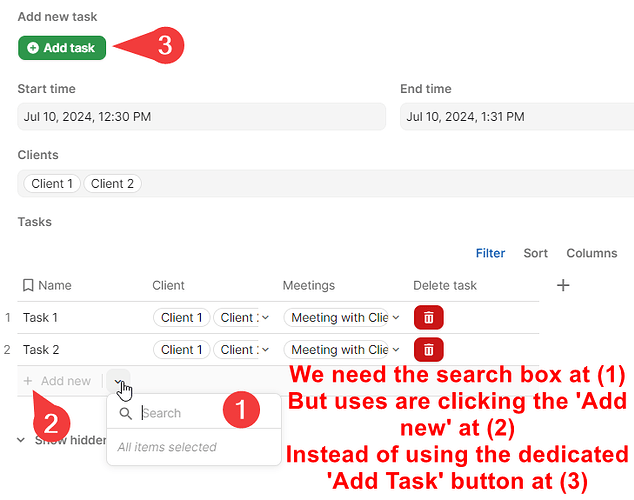Open the Sort option for Tasks table
Screen dimensions: 634x500
(535, 253)
